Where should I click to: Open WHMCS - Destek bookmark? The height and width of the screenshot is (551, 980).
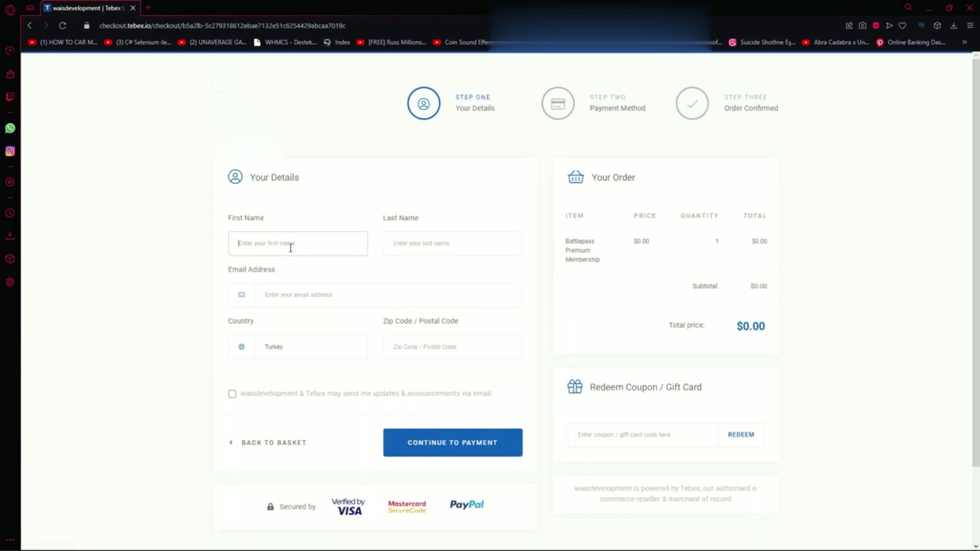(x=285, y=42)
